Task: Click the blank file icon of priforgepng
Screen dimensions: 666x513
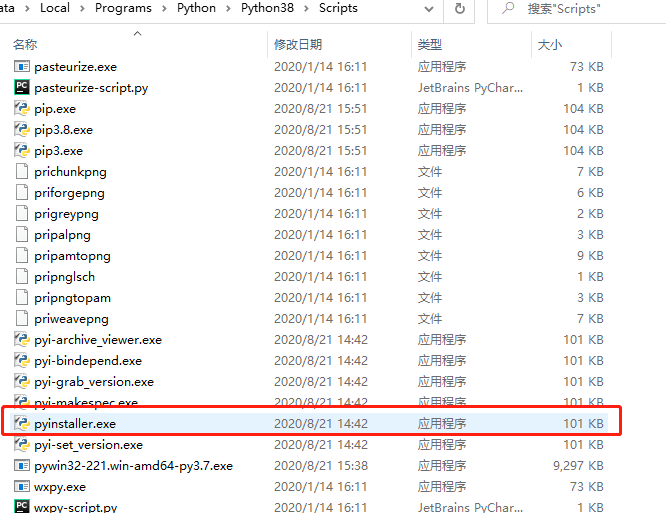Action: tap(22, 192)
